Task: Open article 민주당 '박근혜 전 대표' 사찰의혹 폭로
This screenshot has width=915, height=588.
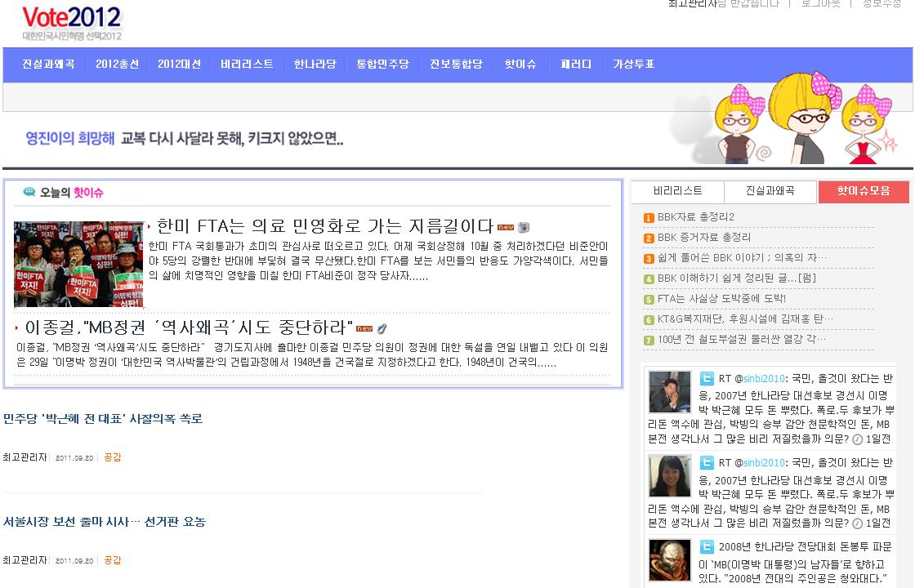Action: (103, 419)
